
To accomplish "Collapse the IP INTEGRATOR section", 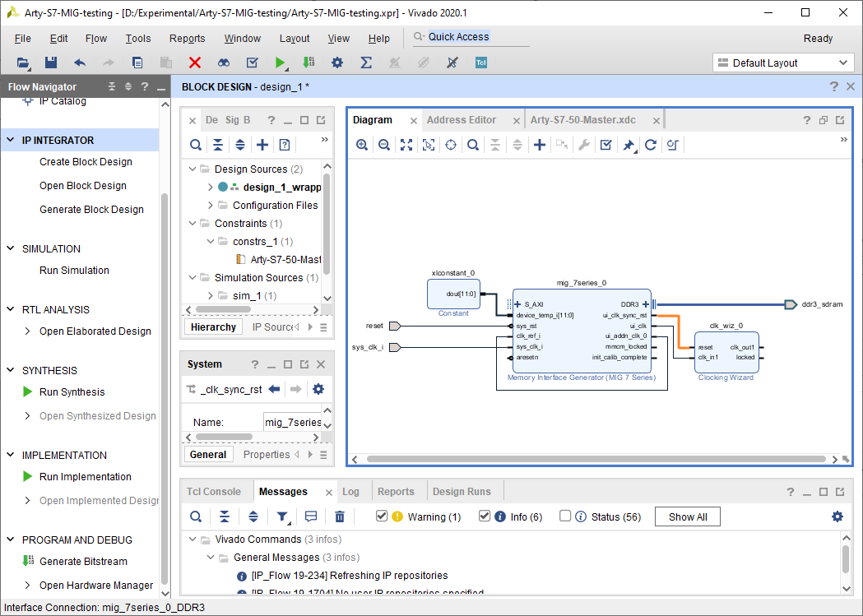I will (x=11, y=141).
